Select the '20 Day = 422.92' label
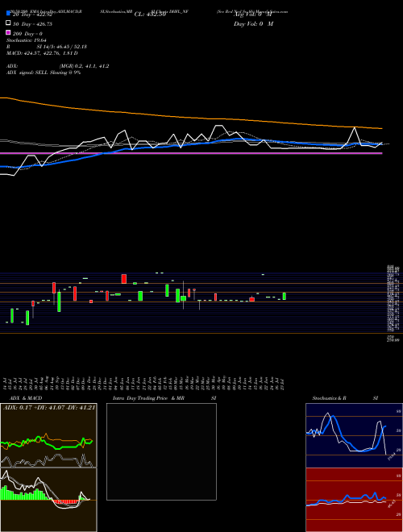403x532 pixels. tap(32, 15)
